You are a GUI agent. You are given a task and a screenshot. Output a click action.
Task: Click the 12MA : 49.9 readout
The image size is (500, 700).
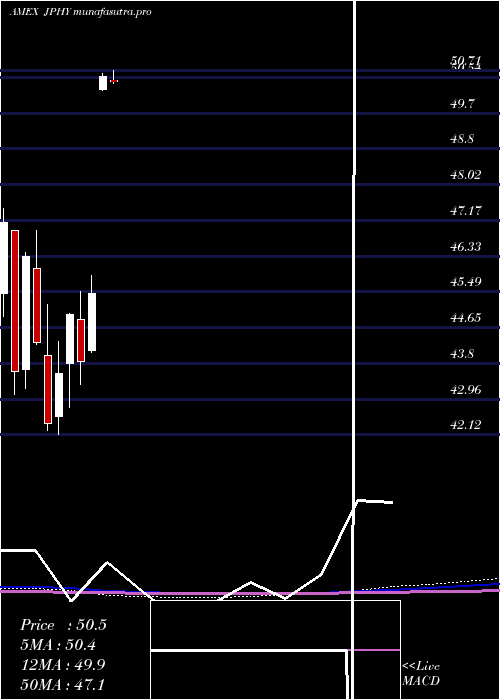click(x=63, y=665)
